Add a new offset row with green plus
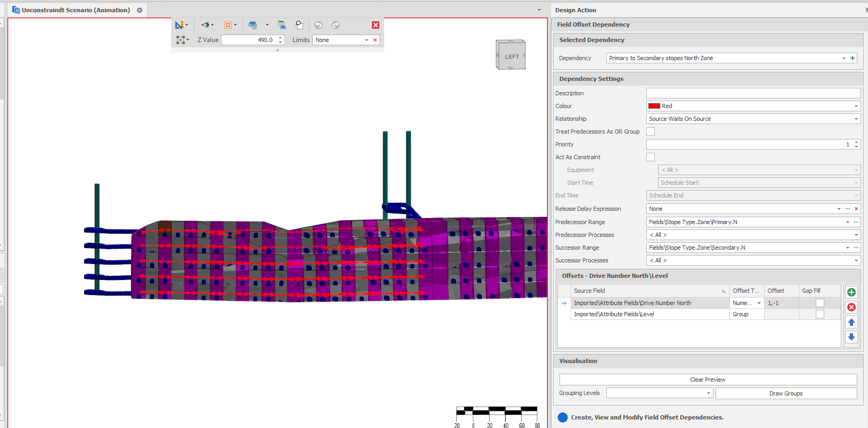This screenshot has width=868, height=428. click(x=851, y=292)
